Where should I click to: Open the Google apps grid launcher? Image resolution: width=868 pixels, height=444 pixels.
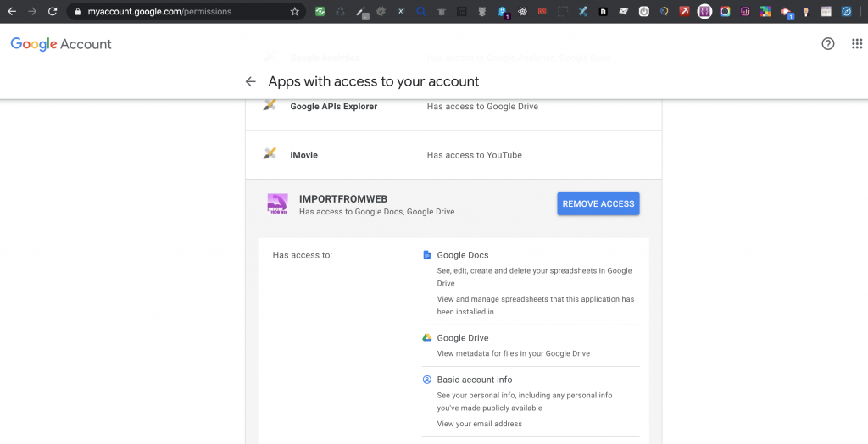click(856, 44)
